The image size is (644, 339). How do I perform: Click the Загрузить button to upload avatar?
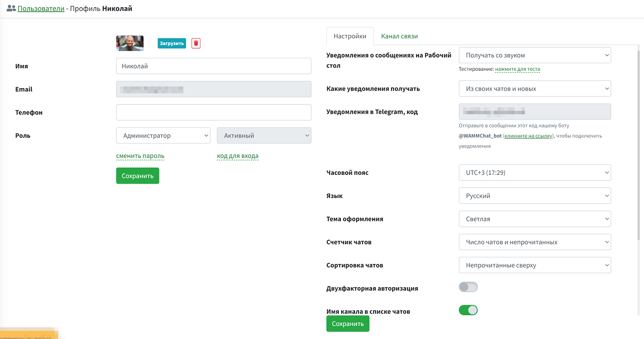point(172,43)
